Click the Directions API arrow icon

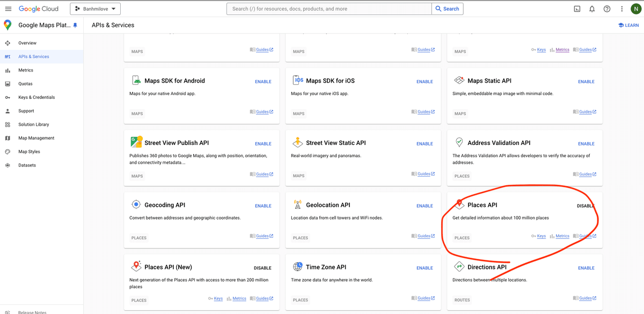click(459, 266)
